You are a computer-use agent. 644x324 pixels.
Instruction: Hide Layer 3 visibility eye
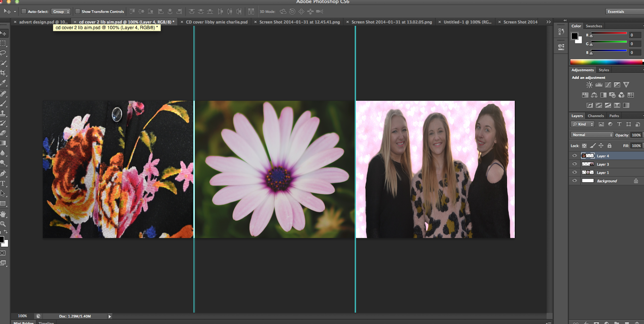click(574, 164)
